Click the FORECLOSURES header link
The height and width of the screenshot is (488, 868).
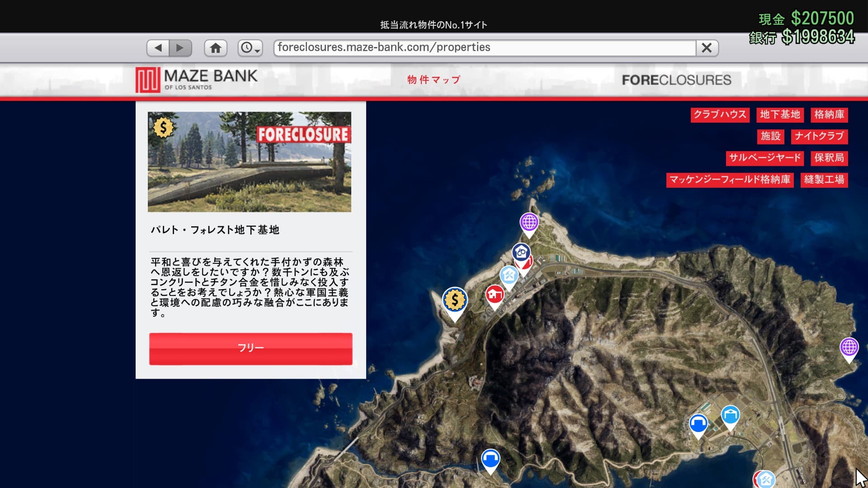676,80
